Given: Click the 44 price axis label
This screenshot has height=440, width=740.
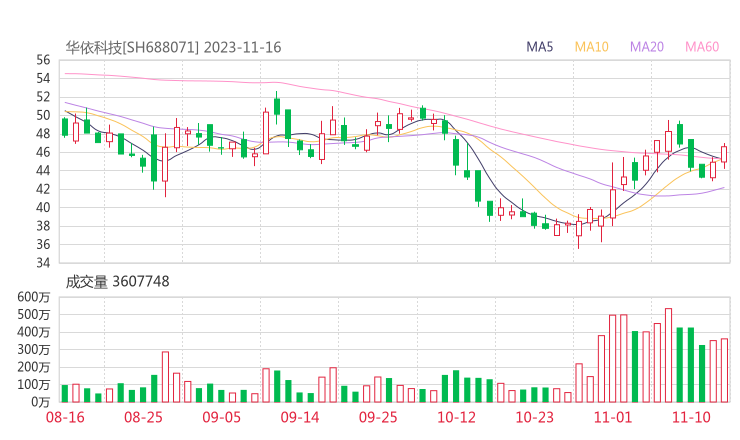Looking at the screenshot, I should coord(43,170).
